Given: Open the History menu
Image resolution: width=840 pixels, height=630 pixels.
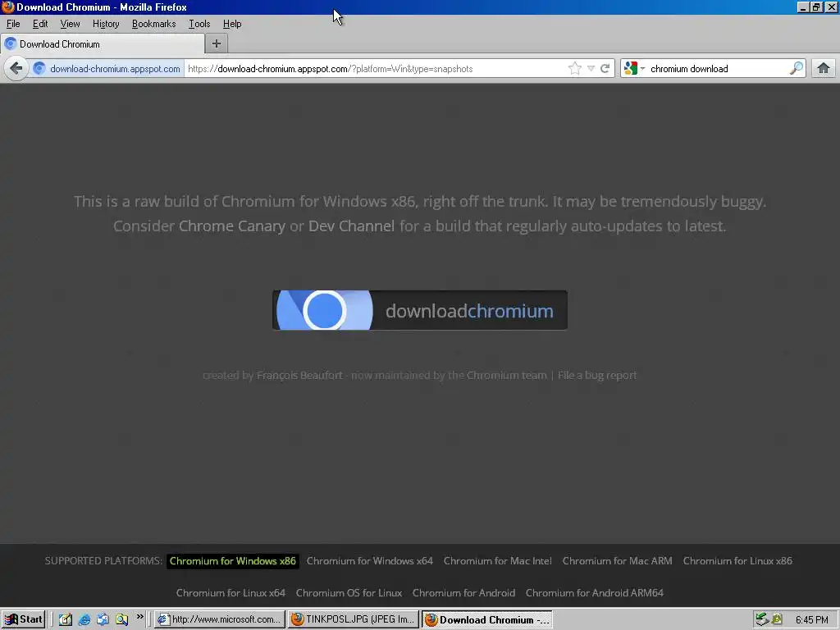Looking at the screenshot, I should pos(106,24).
